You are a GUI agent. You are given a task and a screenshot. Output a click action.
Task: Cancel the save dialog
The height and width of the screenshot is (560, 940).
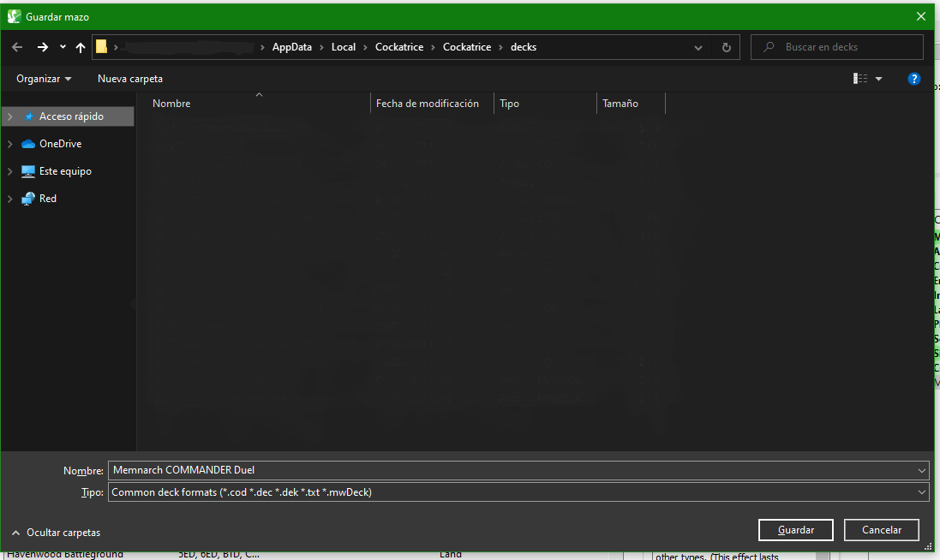tap(881, 530)
